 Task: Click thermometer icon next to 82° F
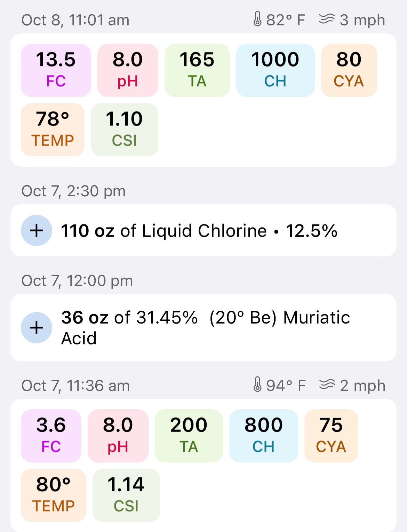tap(257, 19)
